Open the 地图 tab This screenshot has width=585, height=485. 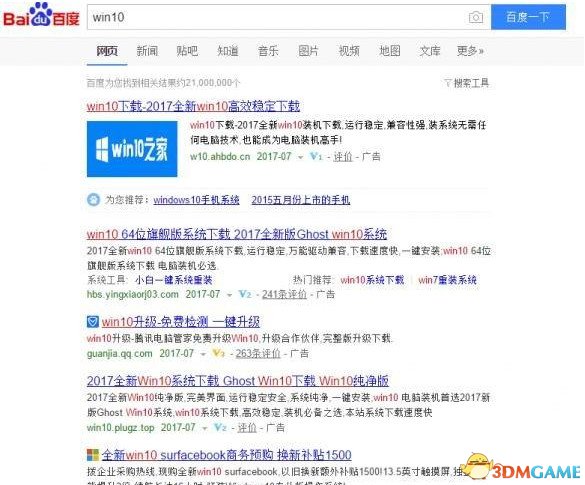(x=390, y=51)
